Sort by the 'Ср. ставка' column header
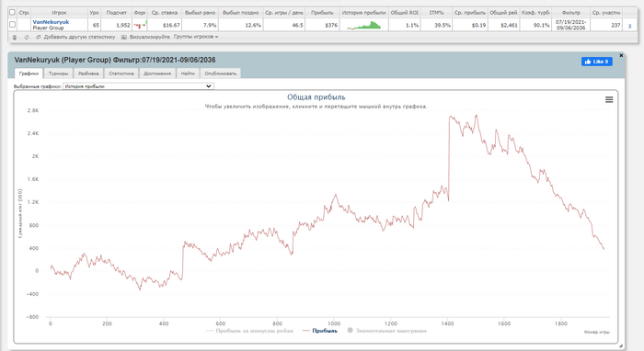Screen dimensions: 644x351 pyautogui.click(x=165, y=13)
